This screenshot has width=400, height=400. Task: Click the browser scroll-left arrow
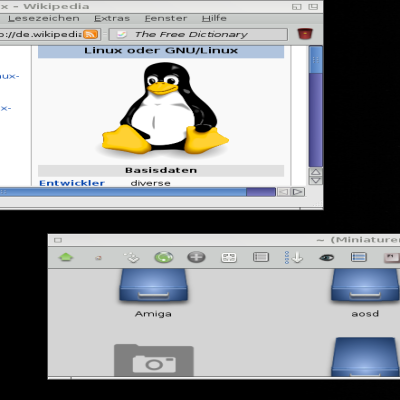pos(283,192)
